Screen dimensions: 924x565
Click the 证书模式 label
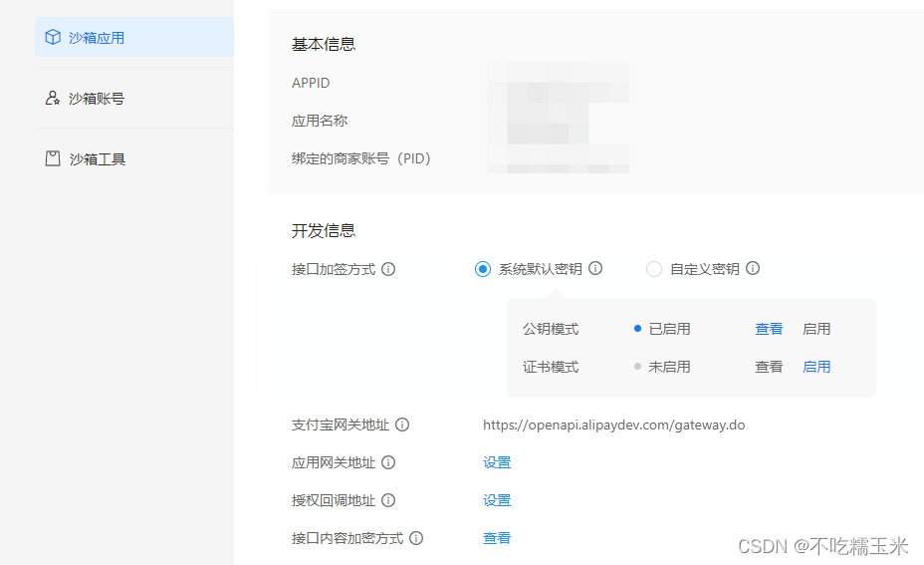point(551,367)
